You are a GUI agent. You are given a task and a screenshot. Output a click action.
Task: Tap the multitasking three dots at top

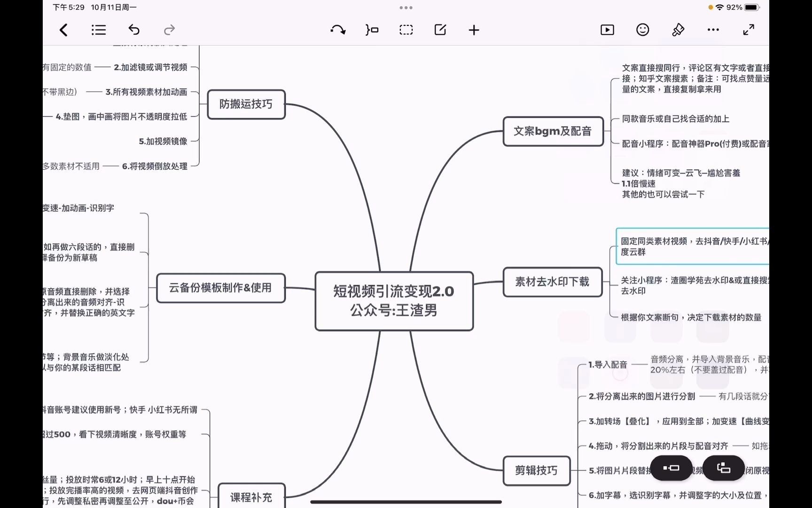(x=406, y=8)
